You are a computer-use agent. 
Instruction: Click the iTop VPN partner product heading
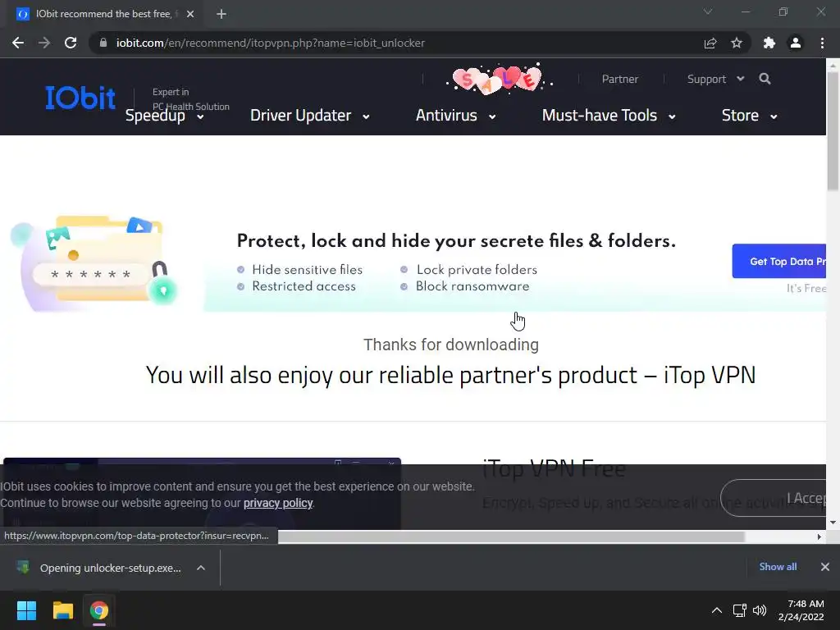(x=451, y=375)
